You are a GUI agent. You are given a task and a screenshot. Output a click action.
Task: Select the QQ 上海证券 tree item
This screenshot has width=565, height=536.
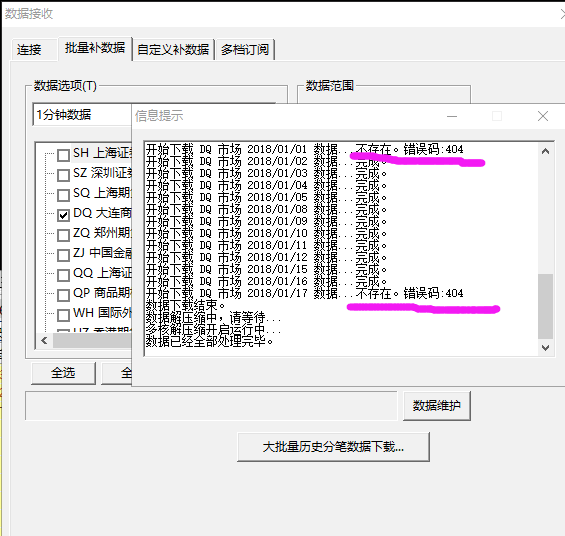click(x=102, y=273)
